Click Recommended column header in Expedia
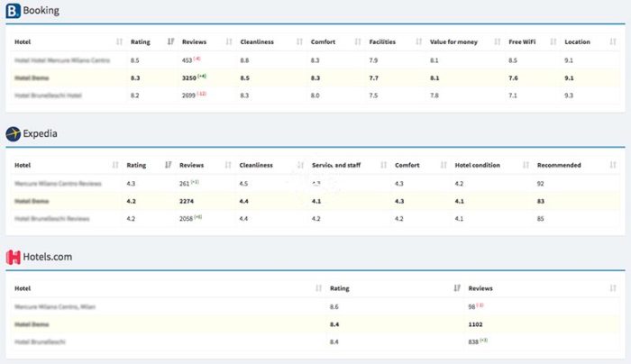The width and height of the screenshot is (631, 364). (559, 165)
